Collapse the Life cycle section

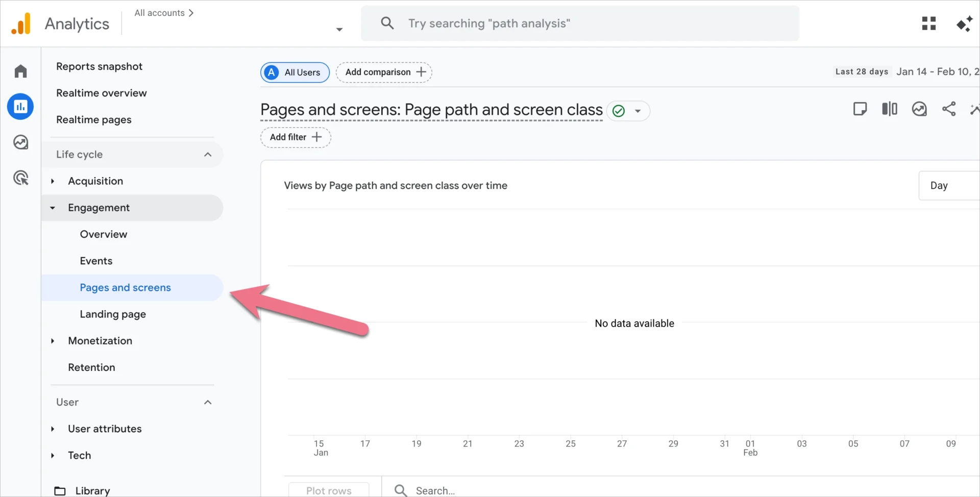coord(208,154)
